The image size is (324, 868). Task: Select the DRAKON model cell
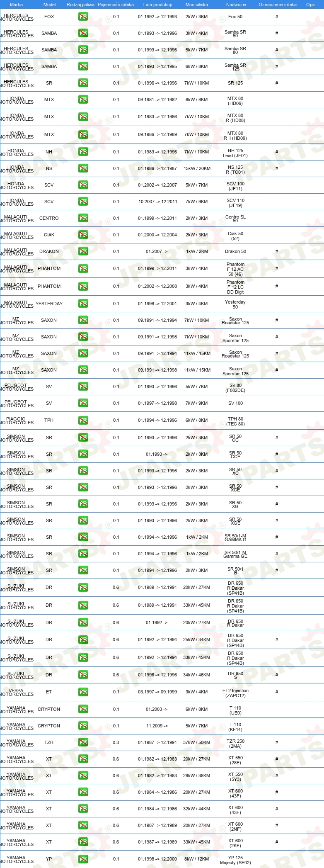[x=49, y=251]
